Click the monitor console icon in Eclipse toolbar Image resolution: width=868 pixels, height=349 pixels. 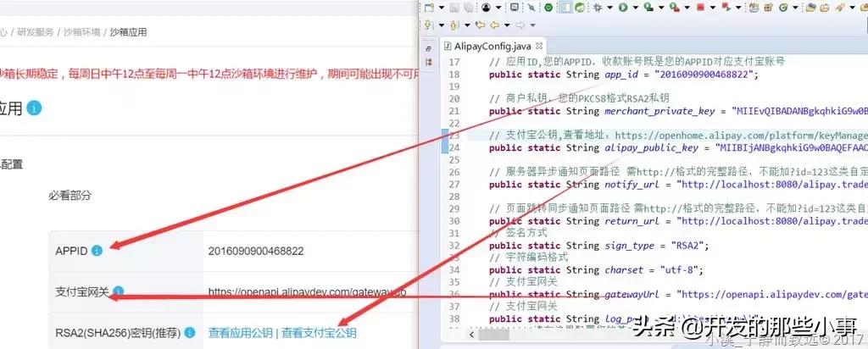[x=515, y=7]
